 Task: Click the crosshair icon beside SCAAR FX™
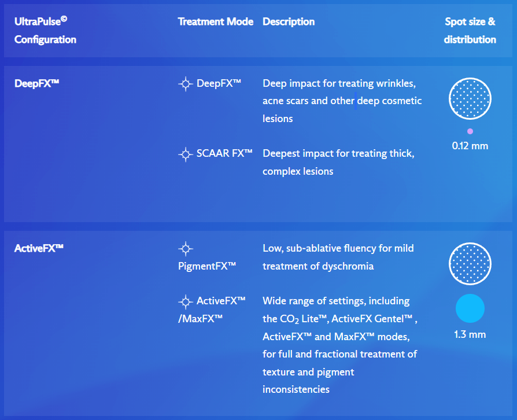(x=185, y=154)
